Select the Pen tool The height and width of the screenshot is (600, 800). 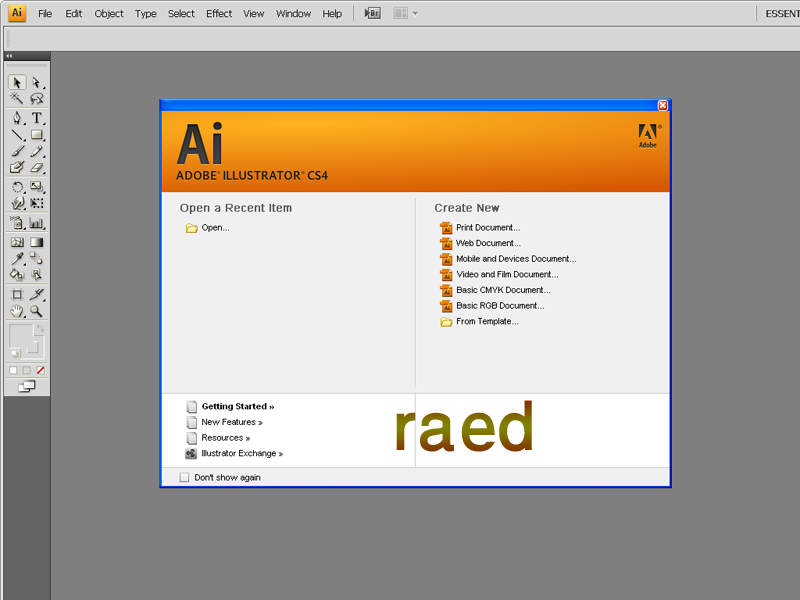[x=17, y=118]
